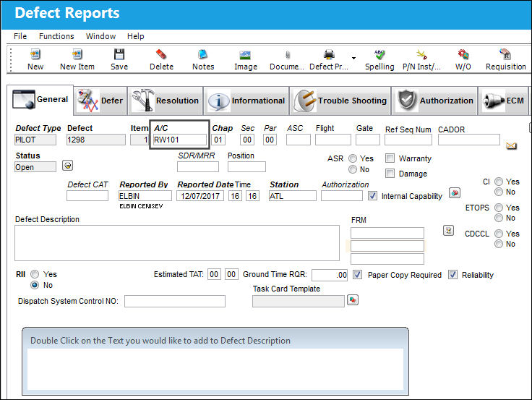Click the SDR/MRR input field
Viewport: 532px width, 400px height.
[x=198, y=166]
